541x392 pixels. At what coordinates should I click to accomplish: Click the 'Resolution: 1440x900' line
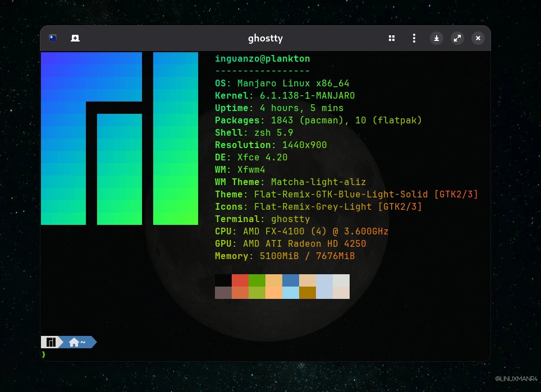point(271,145)
